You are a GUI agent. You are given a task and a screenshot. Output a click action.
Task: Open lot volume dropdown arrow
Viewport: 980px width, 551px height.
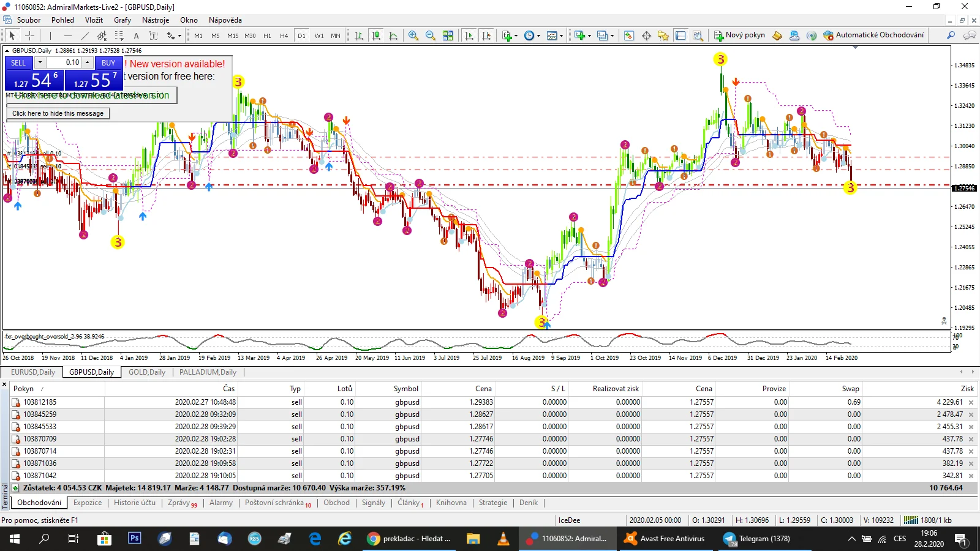point(40,62)
